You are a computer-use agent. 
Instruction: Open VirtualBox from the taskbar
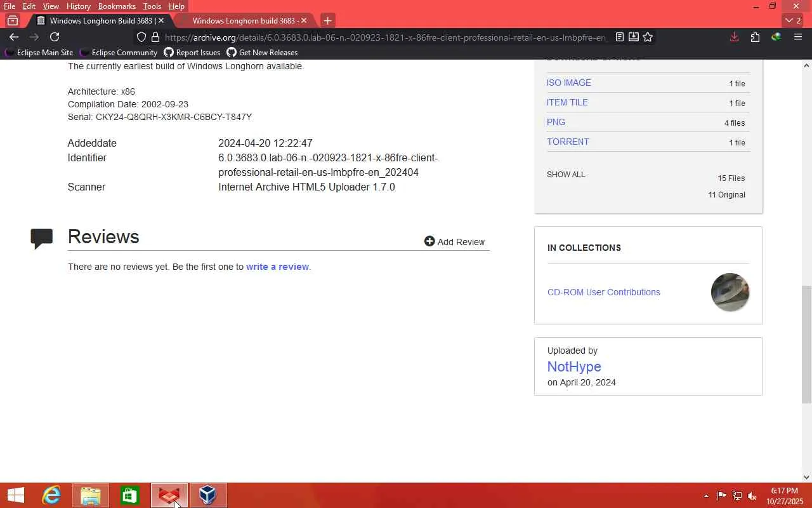tap(208, 495)
